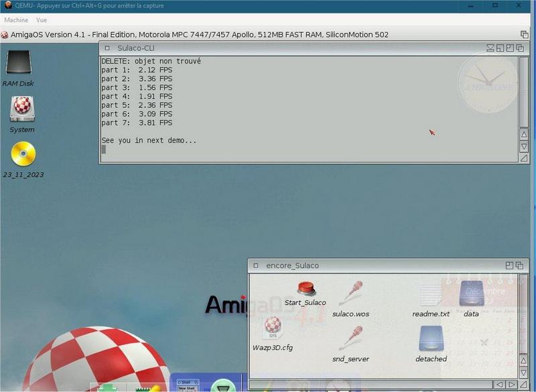Viewport: 536px width, 392px height.
Task: Click the encore_Sulaco window close gadget
Action: pyautogui.click(x=256, y=265)
